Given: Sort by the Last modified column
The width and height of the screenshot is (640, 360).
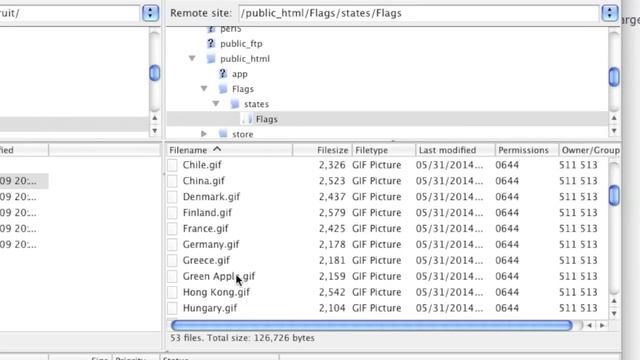Looking at the screenshot, I should point(455,150).
